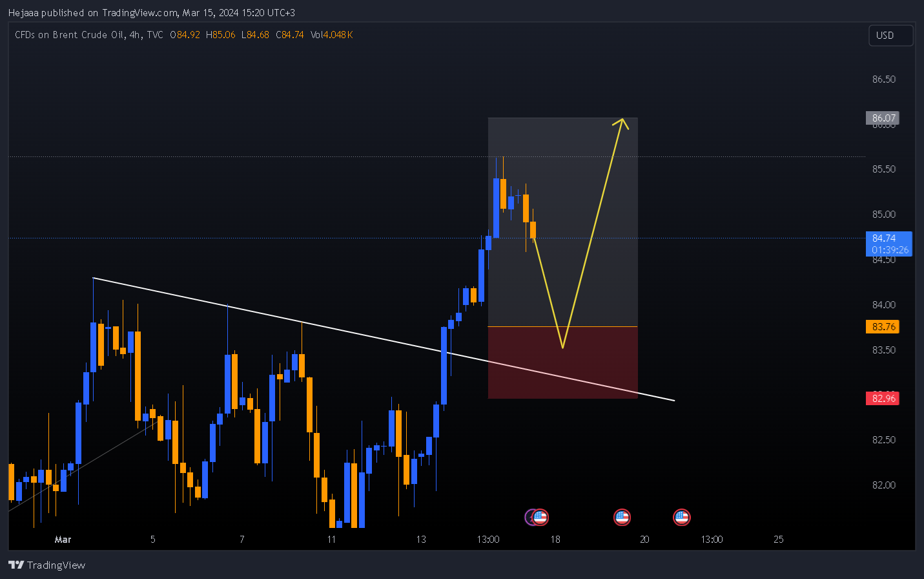This screenshot has width=924, height=579.
Task: Click the chart title CFDs on Brent Crude Oil
Action: (70, 35)
